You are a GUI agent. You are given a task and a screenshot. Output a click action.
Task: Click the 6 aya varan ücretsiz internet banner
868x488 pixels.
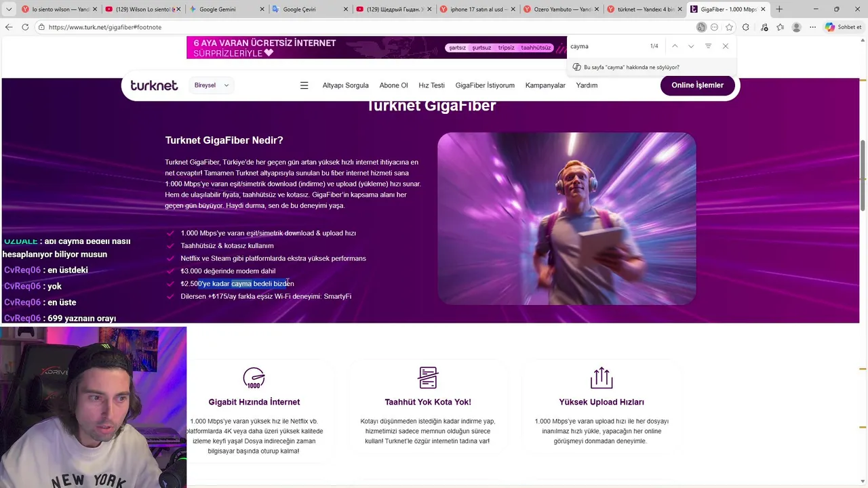point(376,47)
